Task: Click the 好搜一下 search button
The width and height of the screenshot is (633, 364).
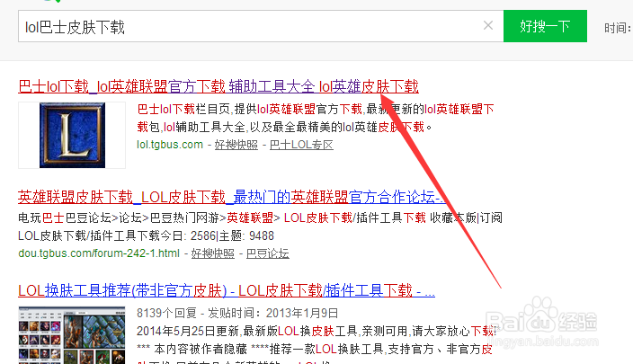Action: pos(545,26)
